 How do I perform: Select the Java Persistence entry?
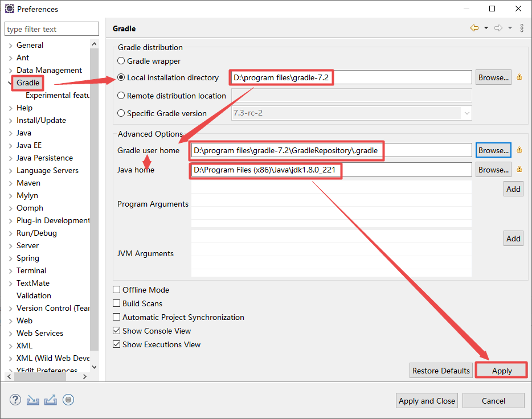click(44, 158)
